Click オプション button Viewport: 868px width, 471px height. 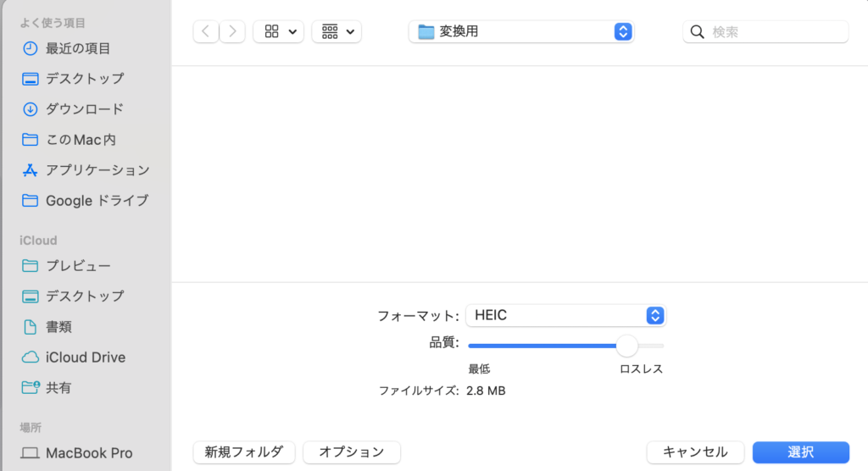pos(352,452)
